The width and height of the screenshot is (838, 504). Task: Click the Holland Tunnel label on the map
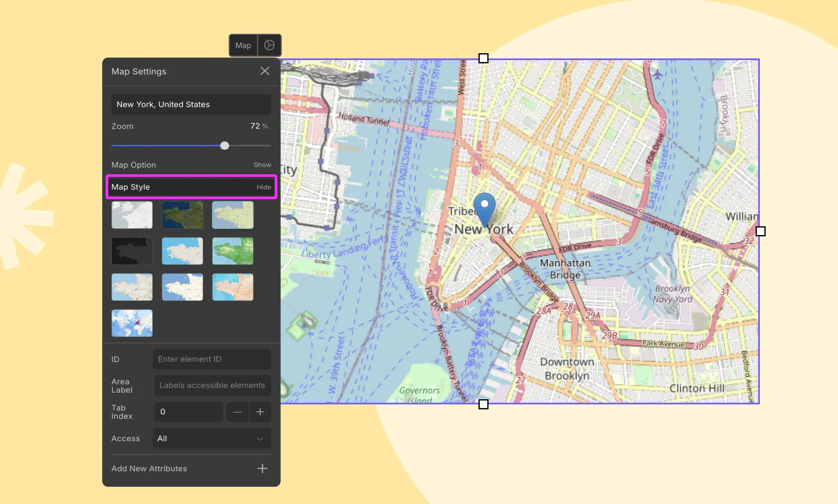click(363, 119)
